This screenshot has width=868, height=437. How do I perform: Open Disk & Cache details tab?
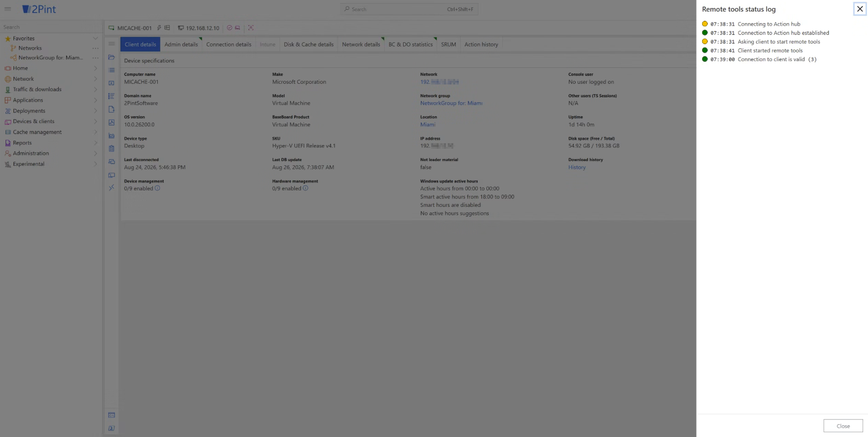pos(309,44)
